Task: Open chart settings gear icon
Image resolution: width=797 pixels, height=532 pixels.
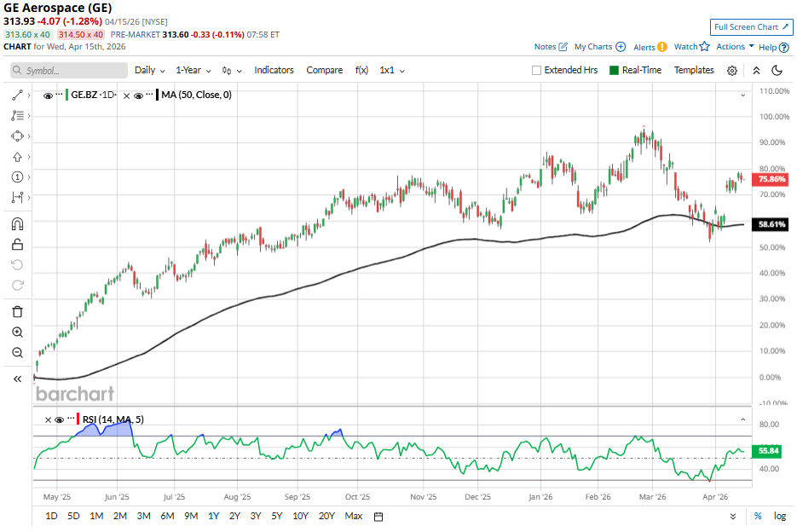Action: pos(731,71)
